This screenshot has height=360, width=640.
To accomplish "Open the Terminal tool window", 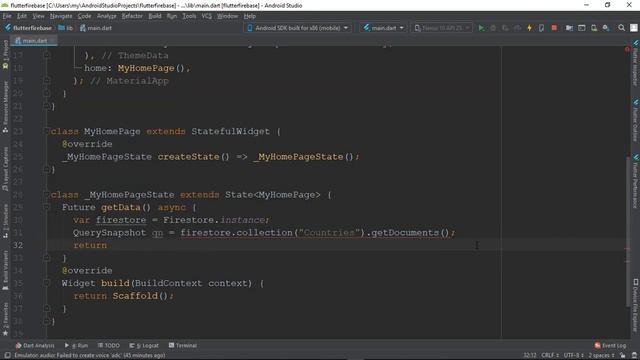I will 182,345.
